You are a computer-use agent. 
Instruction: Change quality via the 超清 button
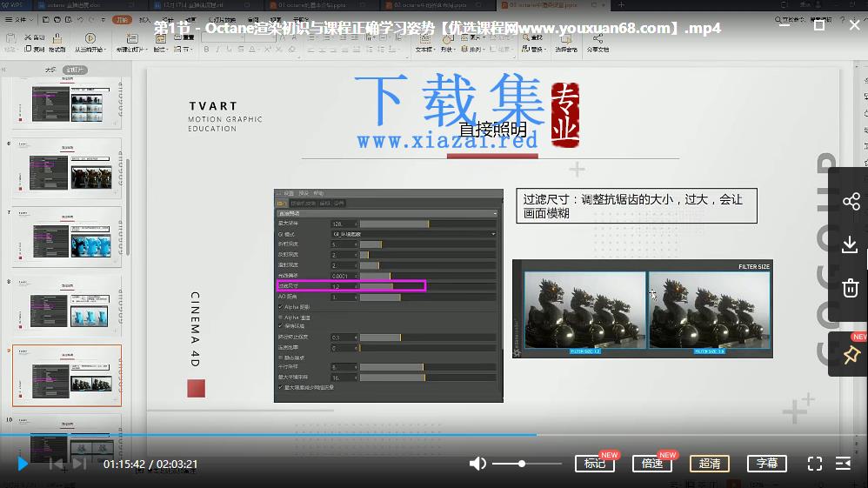tap(709, 463)
